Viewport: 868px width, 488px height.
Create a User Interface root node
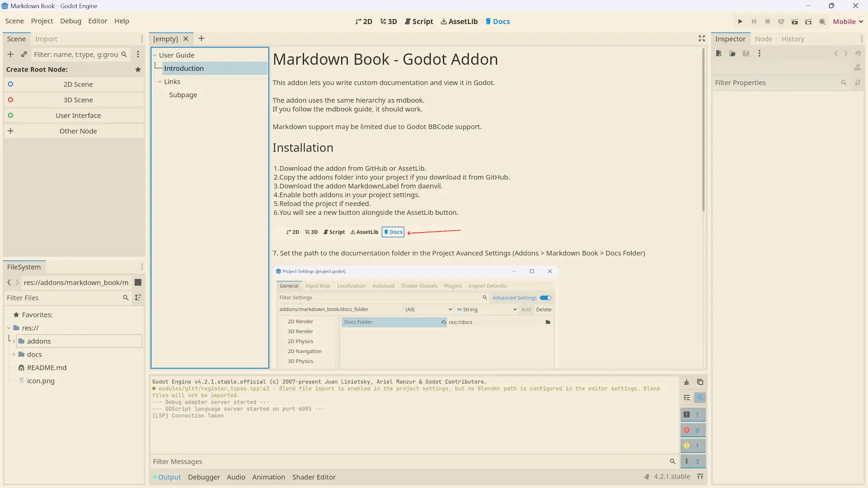click(x=74, y=116)
